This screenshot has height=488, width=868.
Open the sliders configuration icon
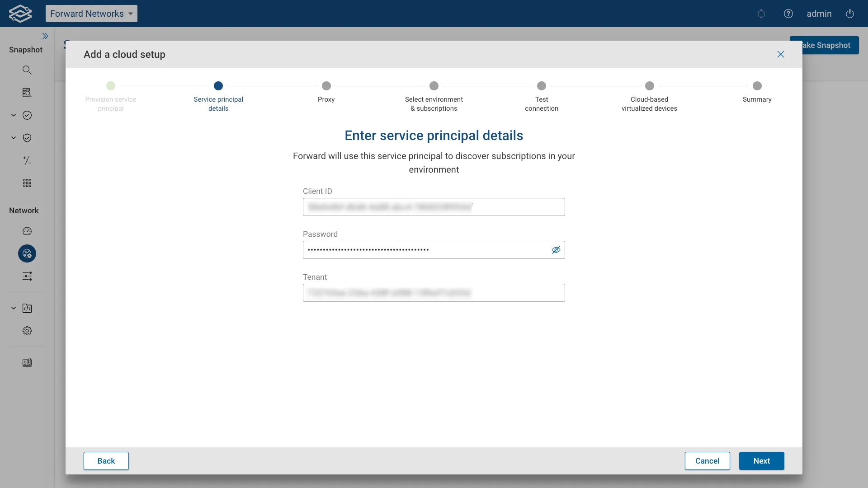click(27, 276)
